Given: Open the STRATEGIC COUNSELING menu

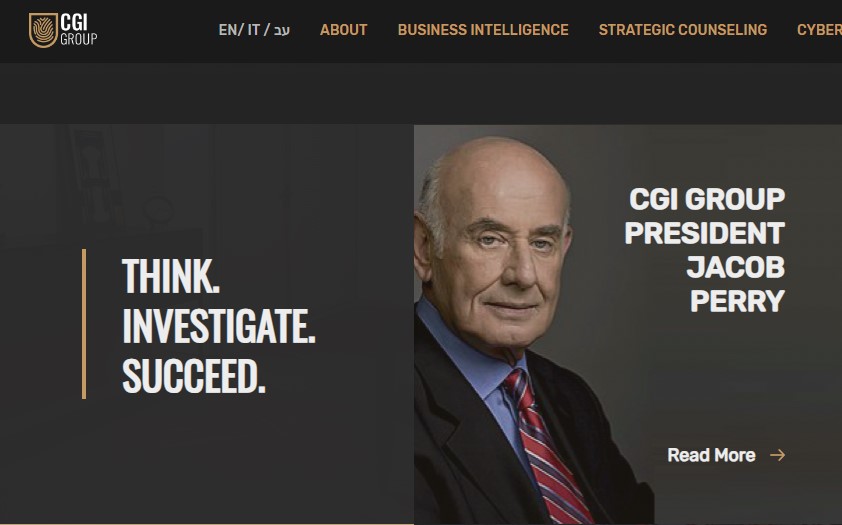Looking at the screenshot, I should [683, 30].
